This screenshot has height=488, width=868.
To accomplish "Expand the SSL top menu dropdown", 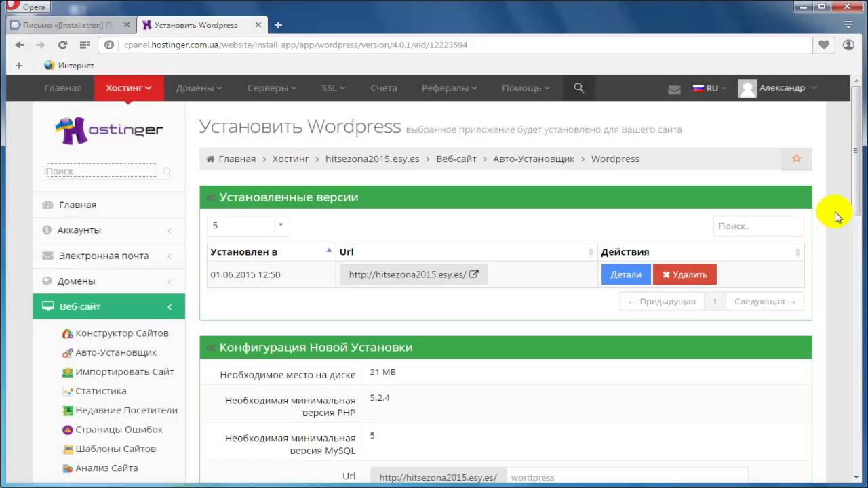I will [334, 88].
